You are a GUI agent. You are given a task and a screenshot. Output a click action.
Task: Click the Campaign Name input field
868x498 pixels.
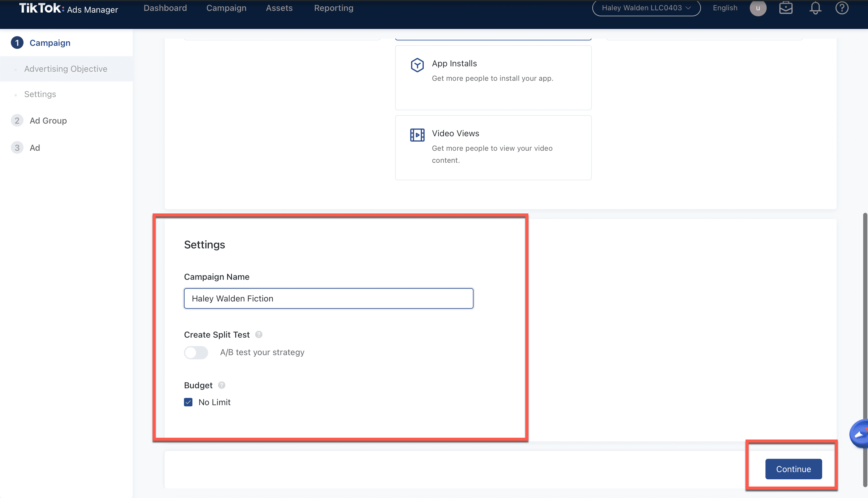328,298
